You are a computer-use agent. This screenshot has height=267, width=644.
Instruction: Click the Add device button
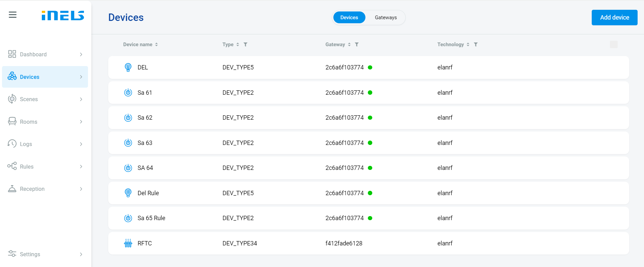click(614, 18)
